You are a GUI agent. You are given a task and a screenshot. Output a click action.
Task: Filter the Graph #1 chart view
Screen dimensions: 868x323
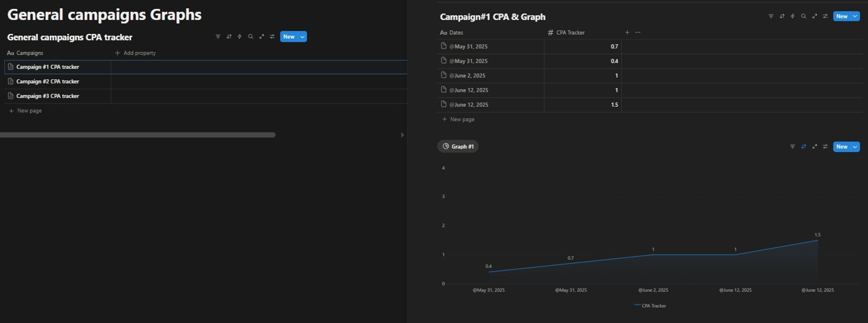pyautogui.click(x=792, y=147)
